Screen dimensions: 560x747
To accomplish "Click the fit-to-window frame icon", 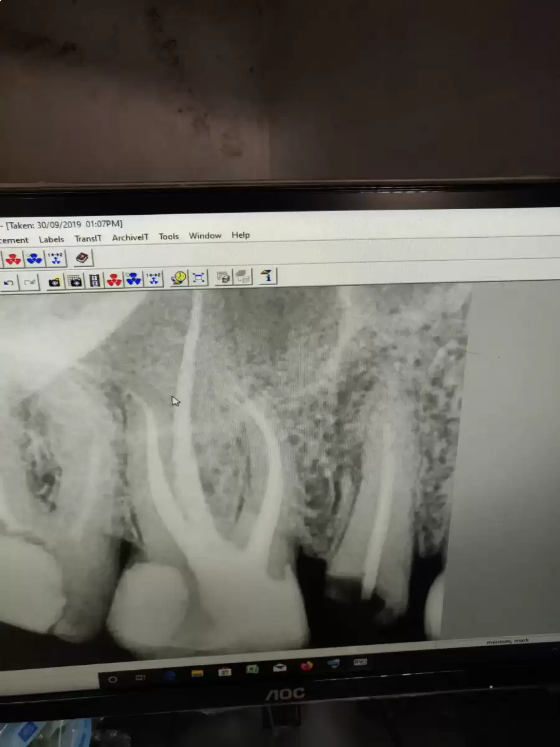I will (x=198, y=278).
